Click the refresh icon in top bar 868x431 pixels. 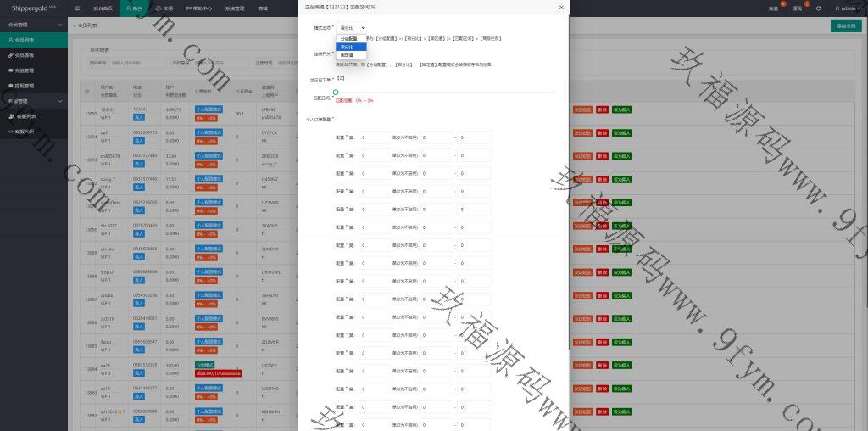(x=817, y=8)
